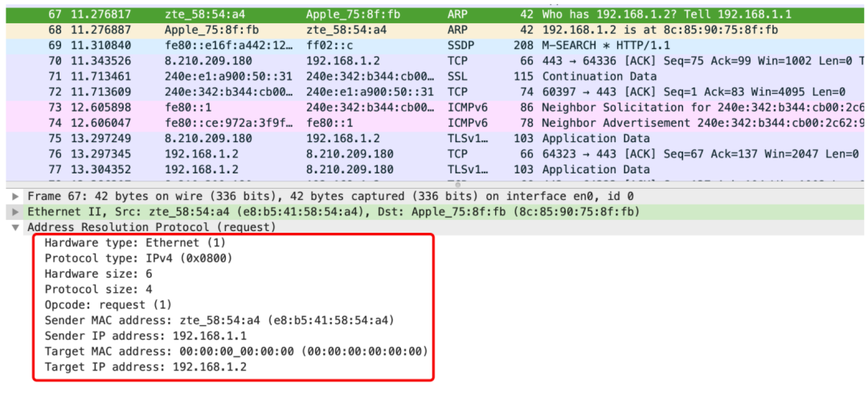Image resolution: width=868 pixels, height=403 pixels.
Task: Click source 8.210.209.180 in packet 75
Action: click(208, 138)
